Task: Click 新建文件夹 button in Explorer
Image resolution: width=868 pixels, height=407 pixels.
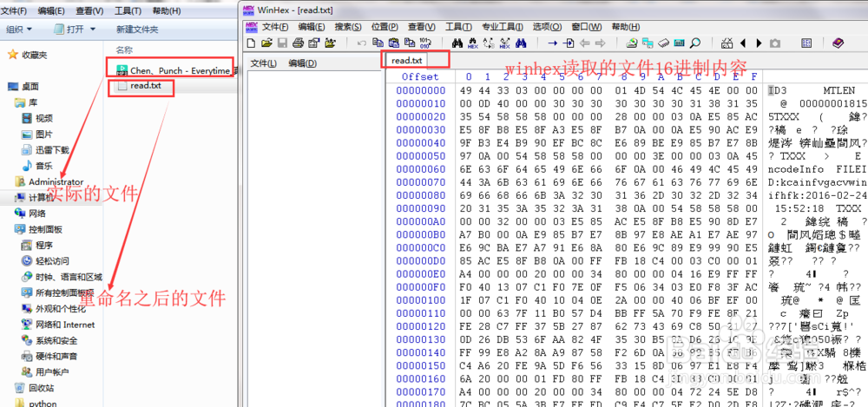Action: 137,29
